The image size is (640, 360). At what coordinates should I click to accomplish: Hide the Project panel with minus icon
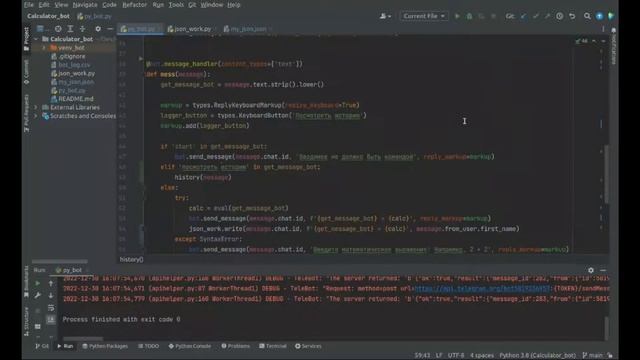pyautogui.click(x=110, y=29)
